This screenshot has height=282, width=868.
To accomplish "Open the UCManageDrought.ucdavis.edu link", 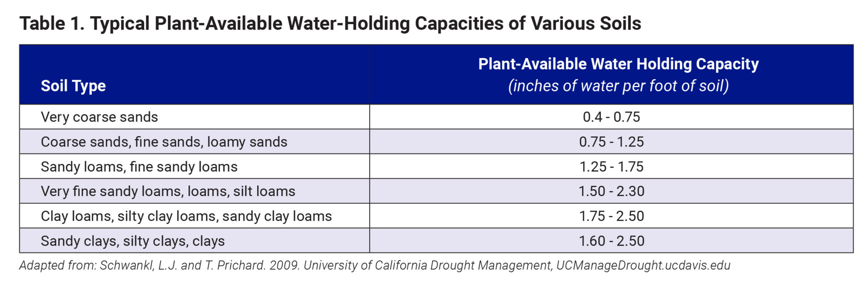I will pyautogui.click(x=643, y=265).
